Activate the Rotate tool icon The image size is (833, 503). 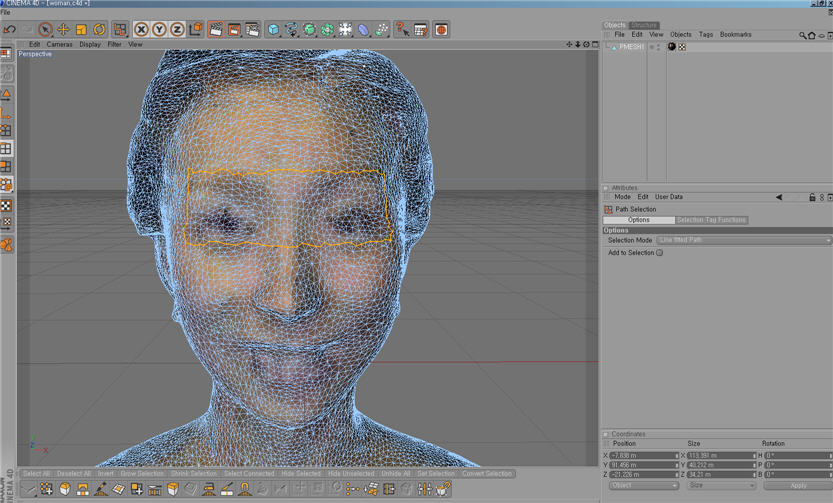[x=99, y=30]
